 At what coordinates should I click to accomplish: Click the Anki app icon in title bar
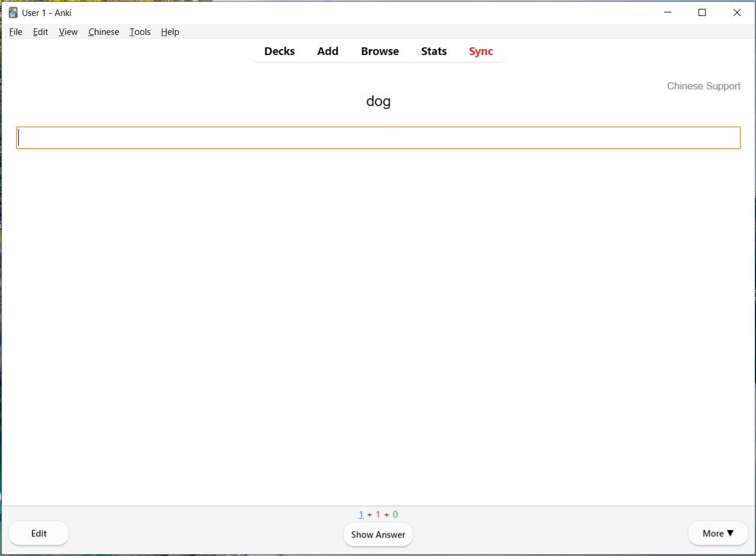coord(13,12)
